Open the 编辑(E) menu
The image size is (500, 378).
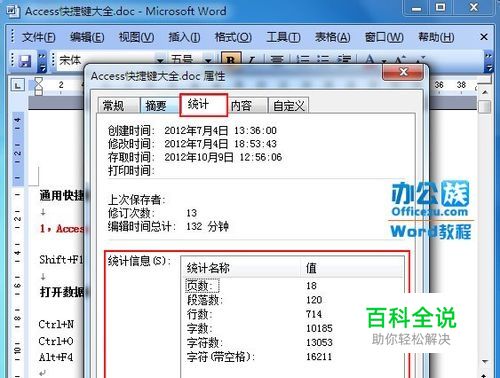coord(87,37)
